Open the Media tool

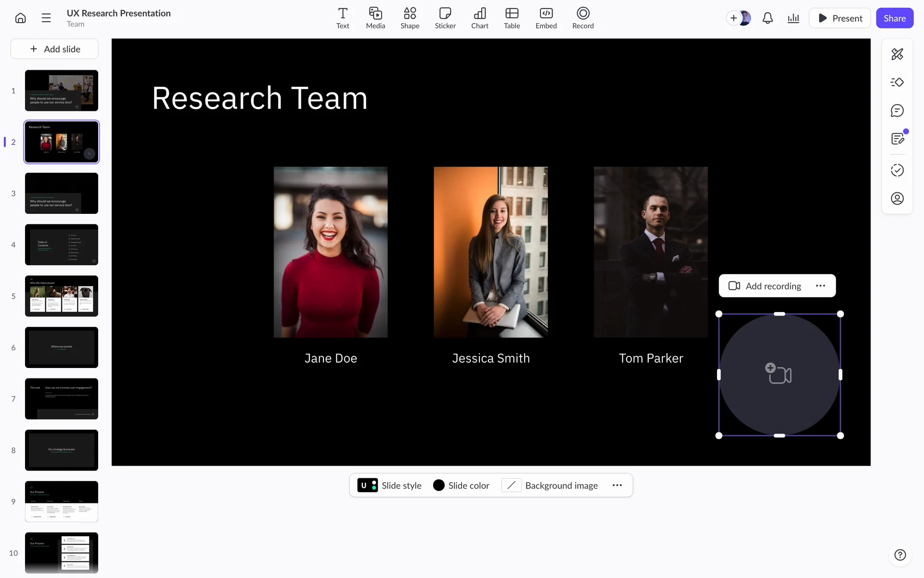[375, 18]
